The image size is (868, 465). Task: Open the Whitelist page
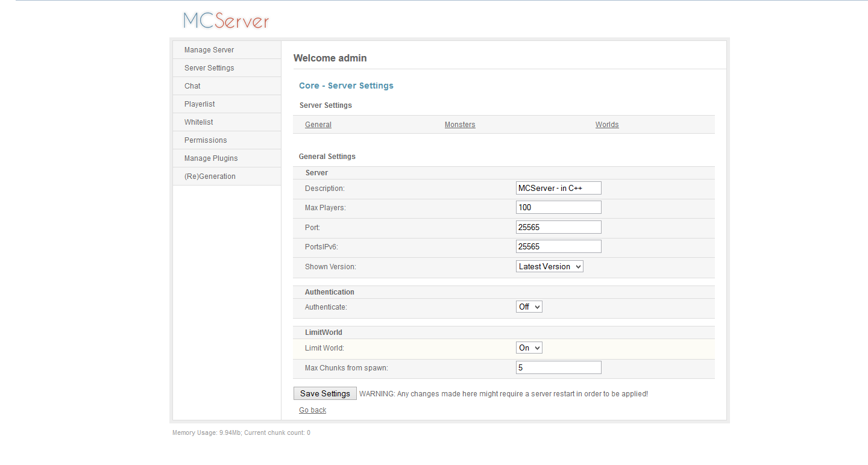[x=199, y=122]
